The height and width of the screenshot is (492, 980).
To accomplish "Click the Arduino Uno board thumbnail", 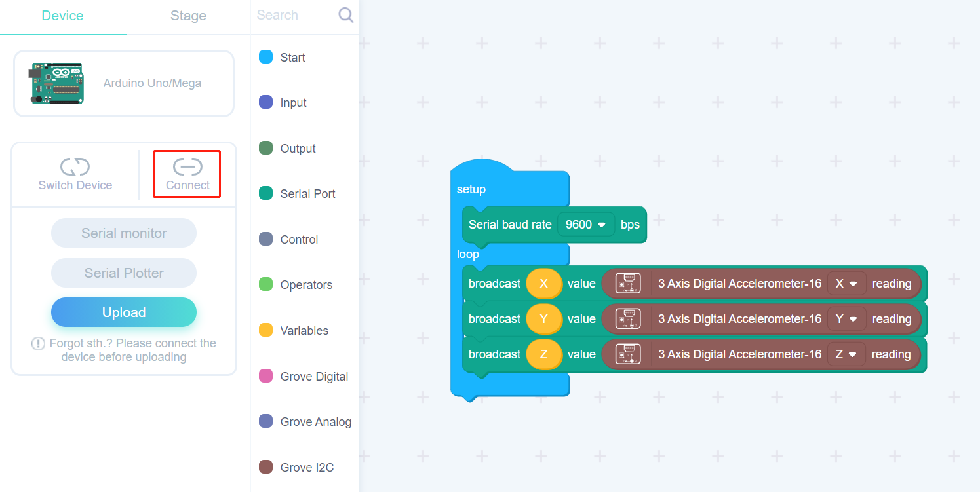I will [x=56, y=83].
